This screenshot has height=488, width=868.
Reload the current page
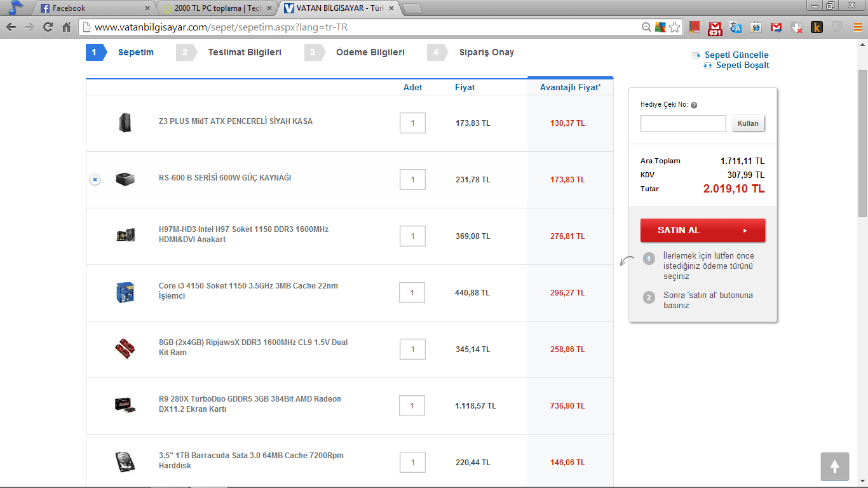48,27
